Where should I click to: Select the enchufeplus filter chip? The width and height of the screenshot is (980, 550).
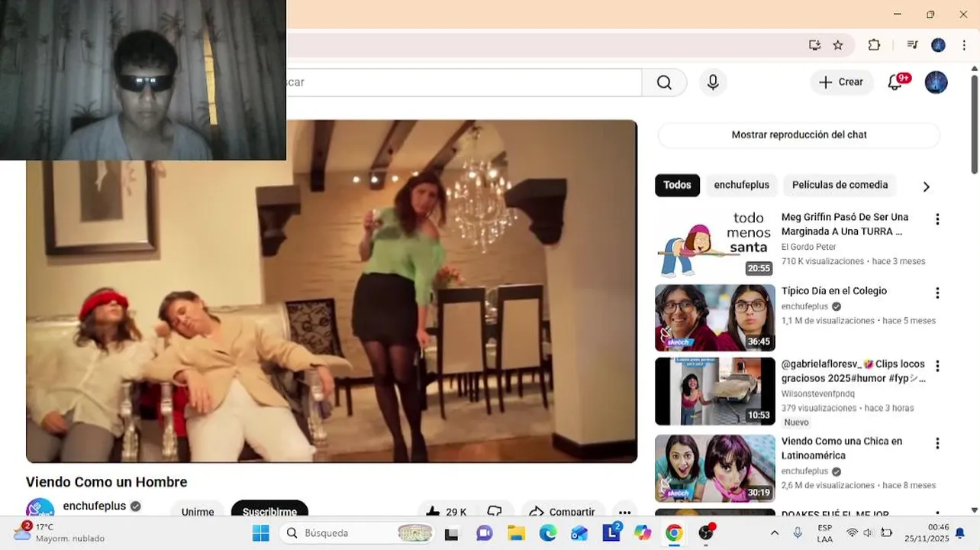pos(742,185)
